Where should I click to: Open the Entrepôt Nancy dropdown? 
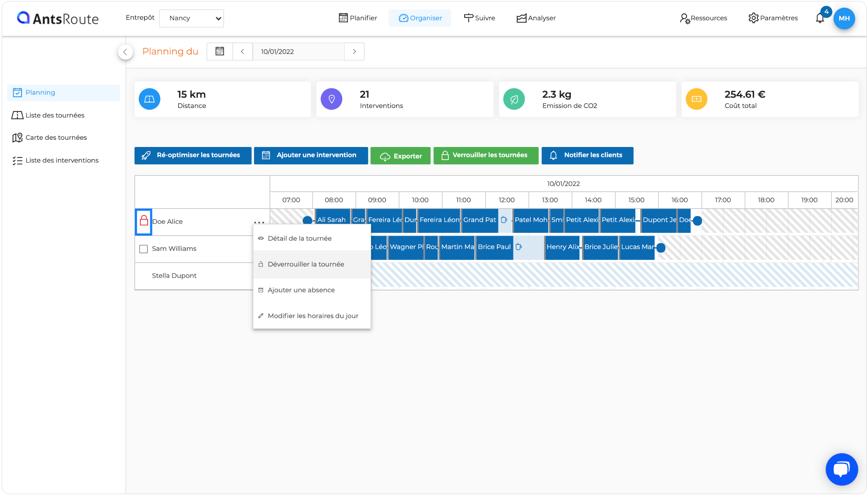pyautogui.click(x=191, y=18)
